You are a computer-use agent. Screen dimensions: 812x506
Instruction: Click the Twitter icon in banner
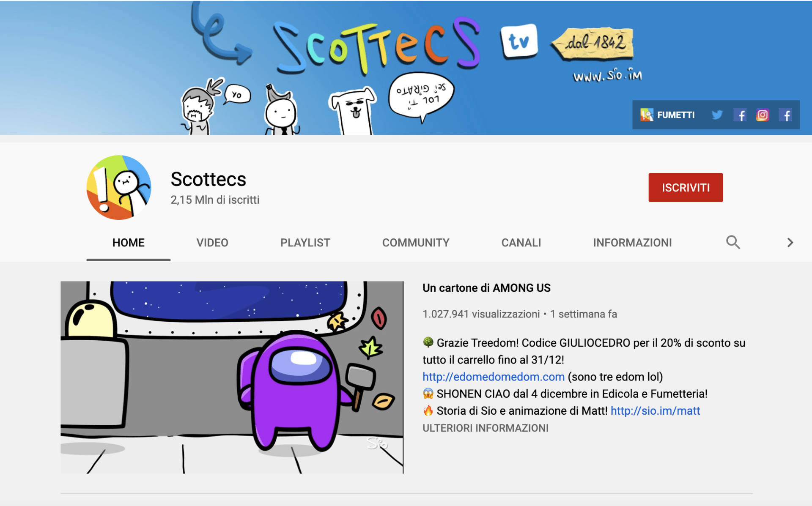[x=717, y=115]
